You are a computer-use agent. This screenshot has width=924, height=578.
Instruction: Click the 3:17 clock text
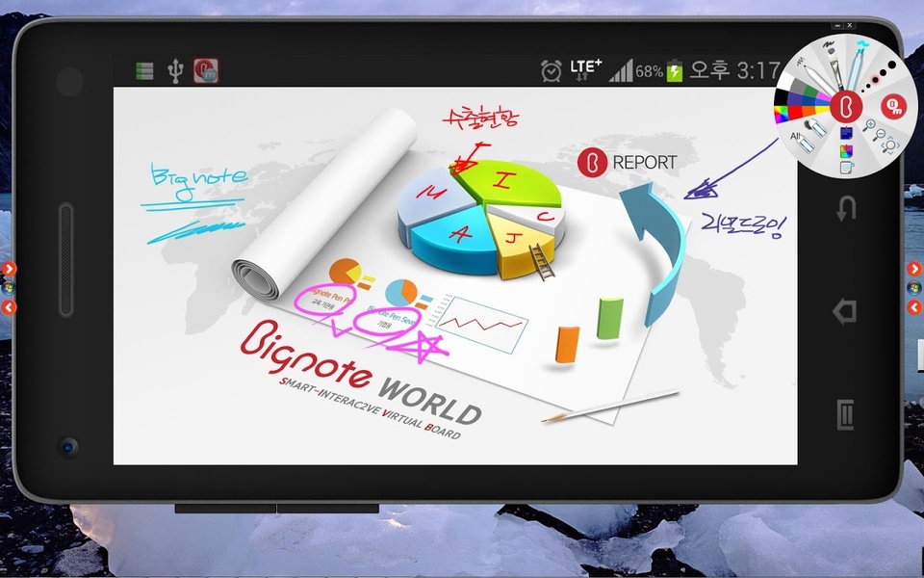[x=758, y=70]
